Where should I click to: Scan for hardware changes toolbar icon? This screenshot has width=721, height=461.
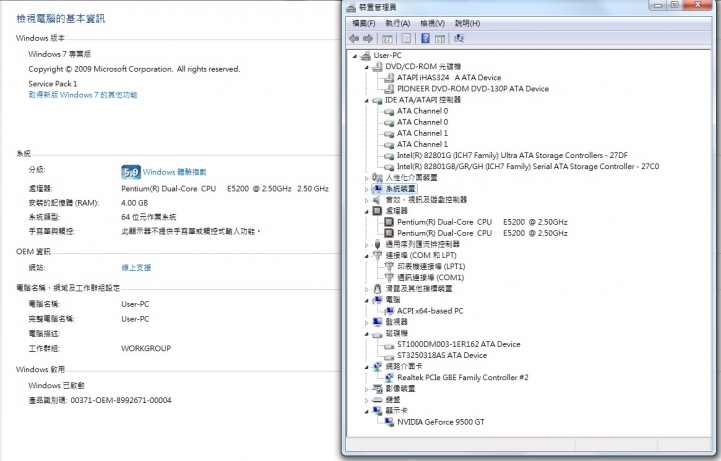coord(459,38)
